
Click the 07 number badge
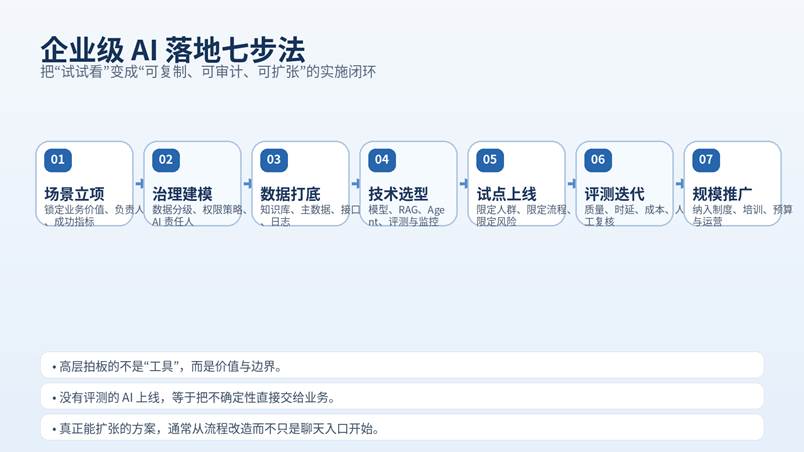point(706,160)
